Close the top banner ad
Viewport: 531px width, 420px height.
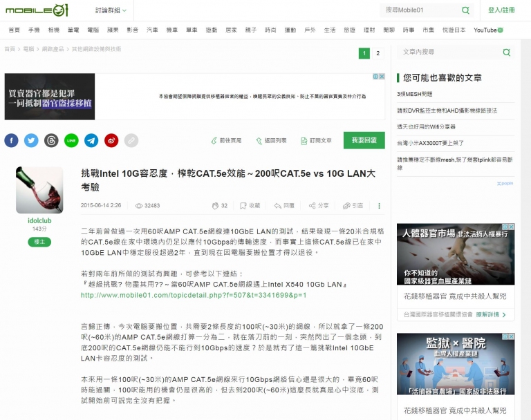[382, 77]
